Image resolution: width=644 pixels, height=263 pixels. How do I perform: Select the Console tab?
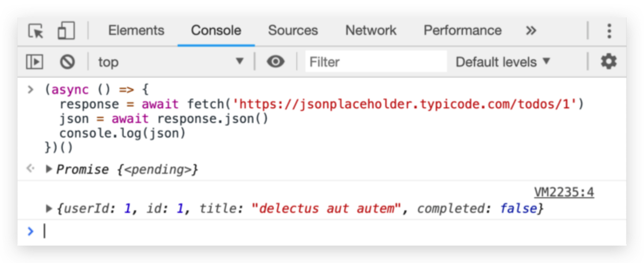pyautogui.click(x=216, y=30)
